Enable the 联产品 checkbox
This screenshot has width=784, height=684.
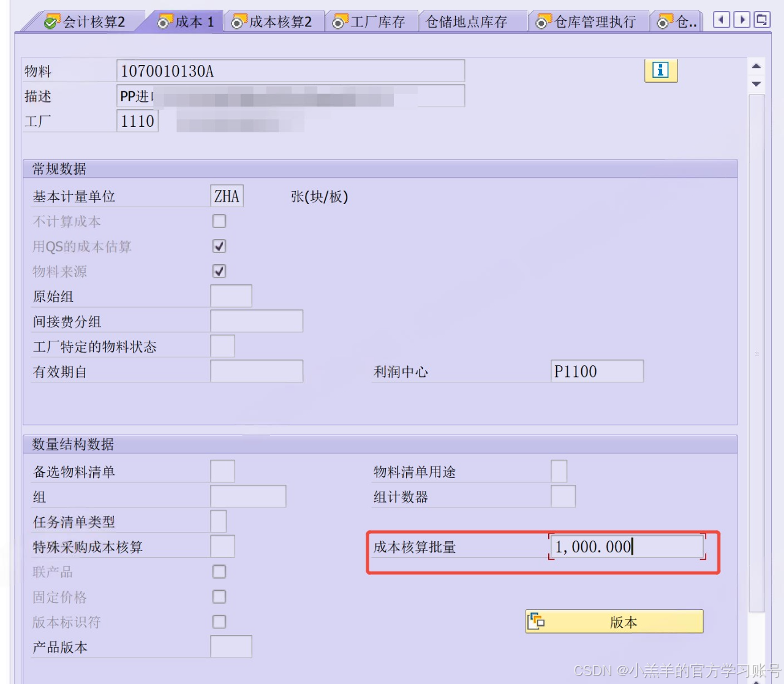(219, 571)
